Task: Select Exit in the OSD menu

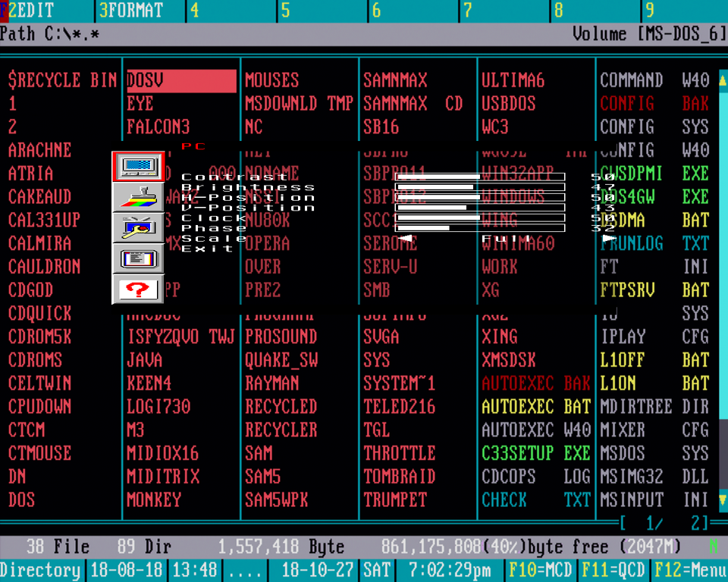Action: tap(207, 249)
